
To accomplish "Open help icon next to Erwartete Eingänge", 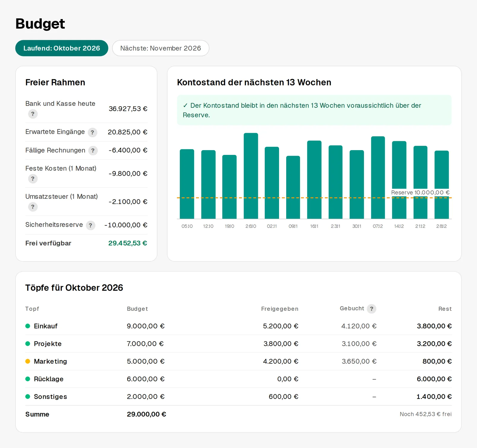I will pyautogui.click(x=92, y=132).
